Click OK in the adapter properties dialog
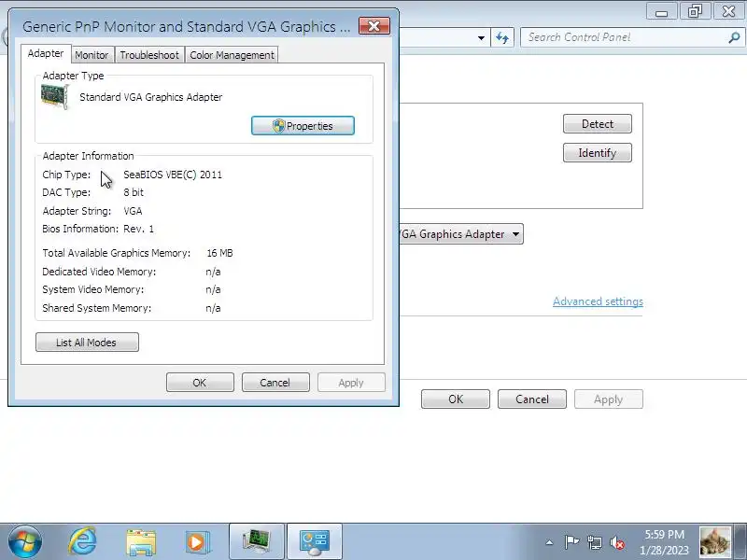This screenshot has height=560, width=747. click(x=200, y=383)
